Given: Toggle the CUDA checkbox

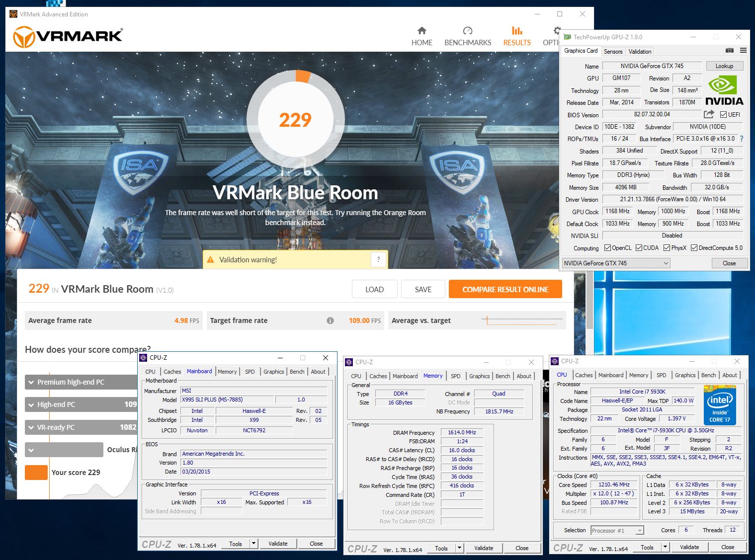Looking at the screenshot, I should click(639, 248).
